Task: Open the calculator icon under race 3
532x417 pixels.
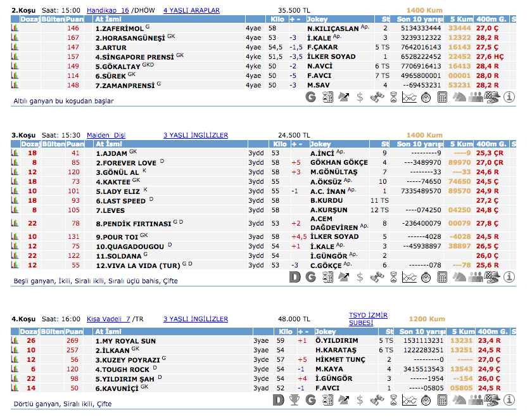Action: [x=442, y=277]
